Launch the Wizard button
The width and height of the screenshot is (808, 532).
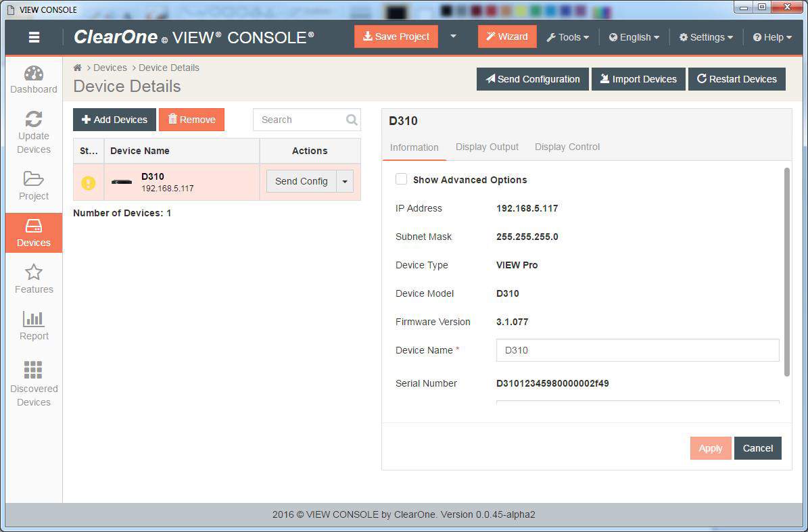click(x=507, y=37)
